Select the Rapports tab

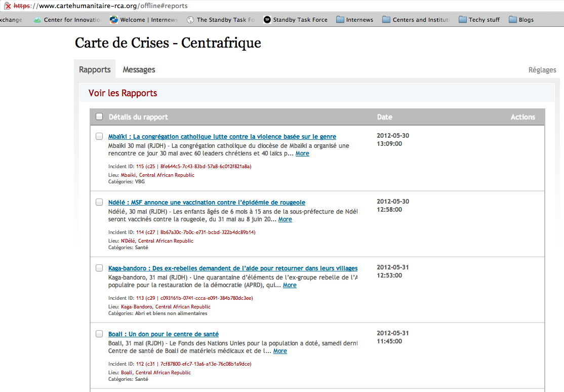(x=95, y=70)
